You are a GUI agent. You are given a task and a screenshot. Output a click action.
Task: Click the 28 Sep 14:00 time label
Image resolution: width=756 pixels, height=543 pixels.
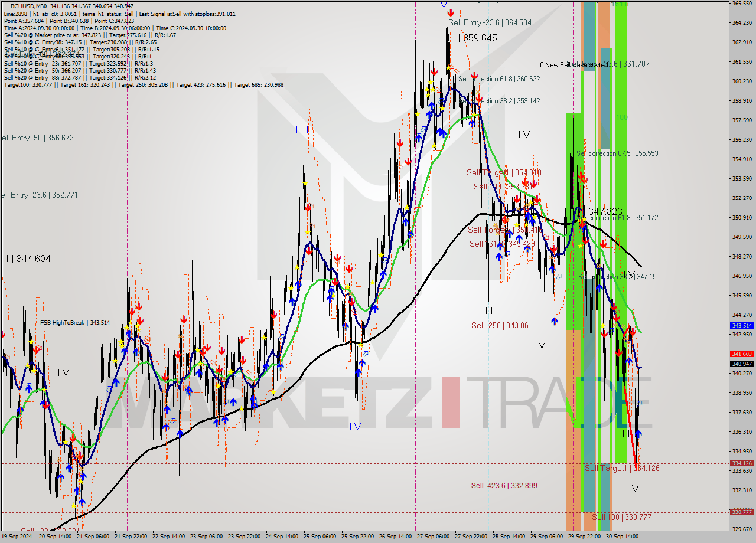tap(509, 537)
